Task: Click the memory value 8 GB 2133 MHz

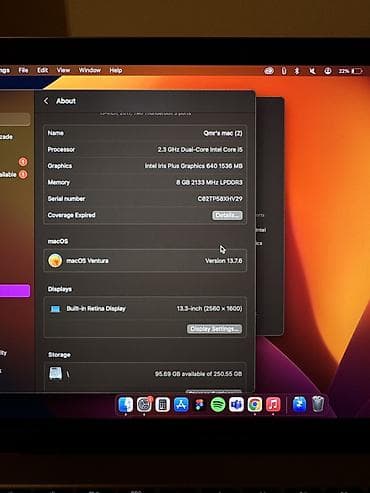Action: [x=209, y=182]
